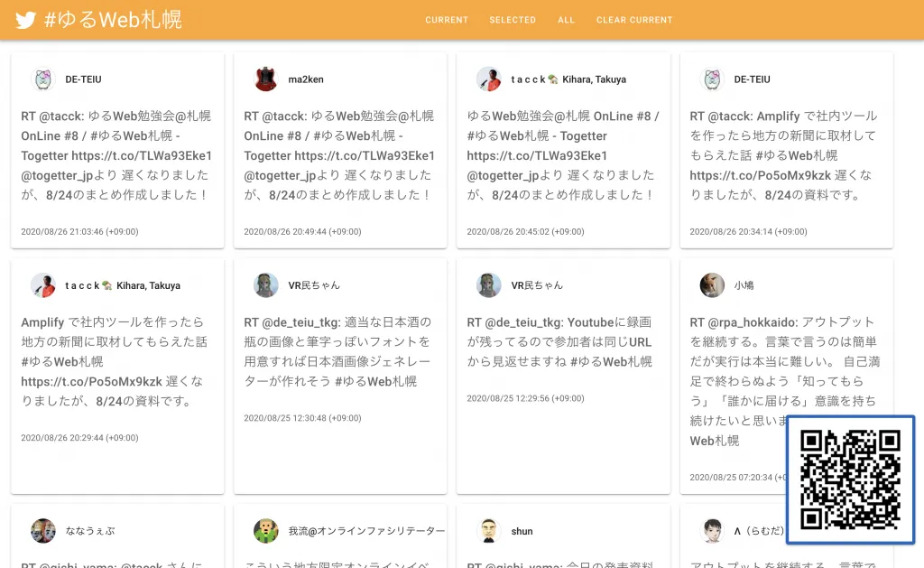Viewport: 924px width, 568px height.
Task: Switch to the CURRENT view
Action: click(447, 20)
